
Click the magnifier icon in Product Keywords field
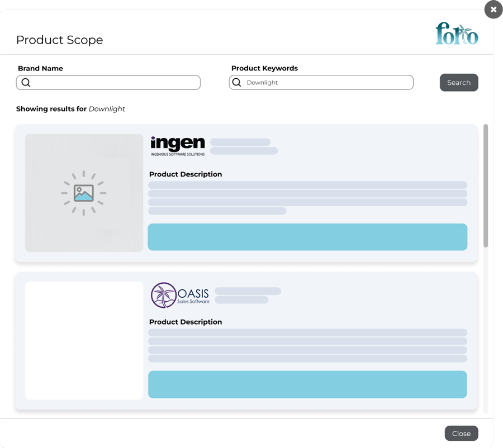238,82
